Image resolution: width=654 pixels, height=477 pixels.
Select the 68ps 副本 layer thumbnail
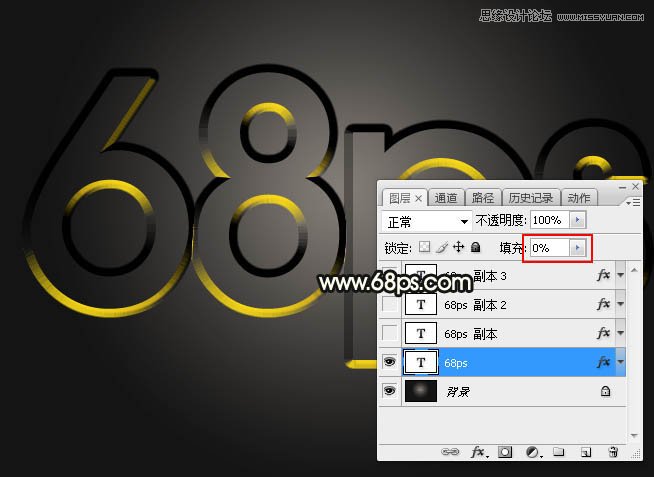tap(421, 333)
